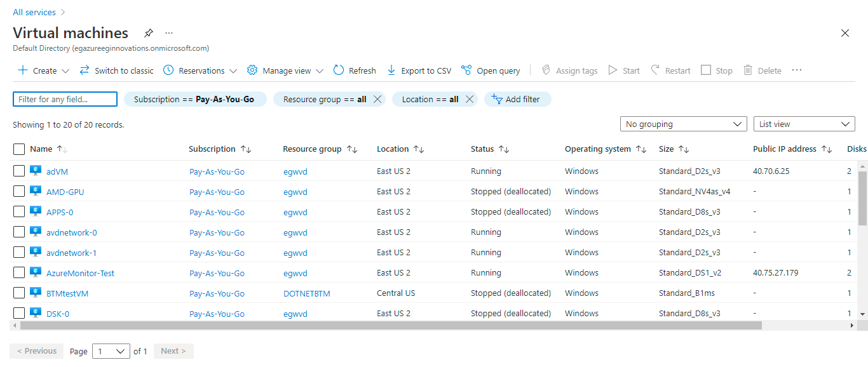This screenshot has width=868, height=367.
Task: Switch to classic view
Action: [116, 70]
